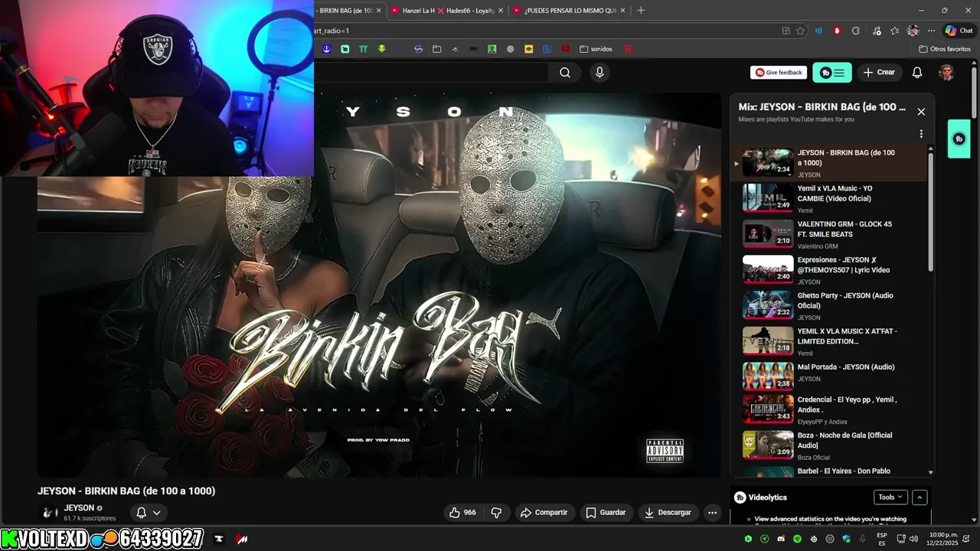Play Ghetto Party - JEYSON audio
The width and height of the screenshot is (980, 551).
[831, 305]
